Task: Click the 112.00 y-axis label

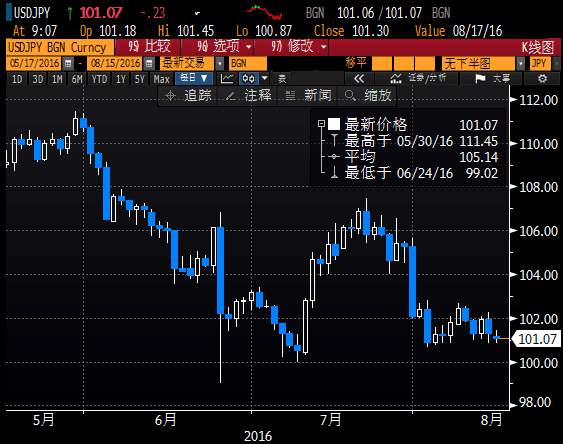Action: [539, 100]
